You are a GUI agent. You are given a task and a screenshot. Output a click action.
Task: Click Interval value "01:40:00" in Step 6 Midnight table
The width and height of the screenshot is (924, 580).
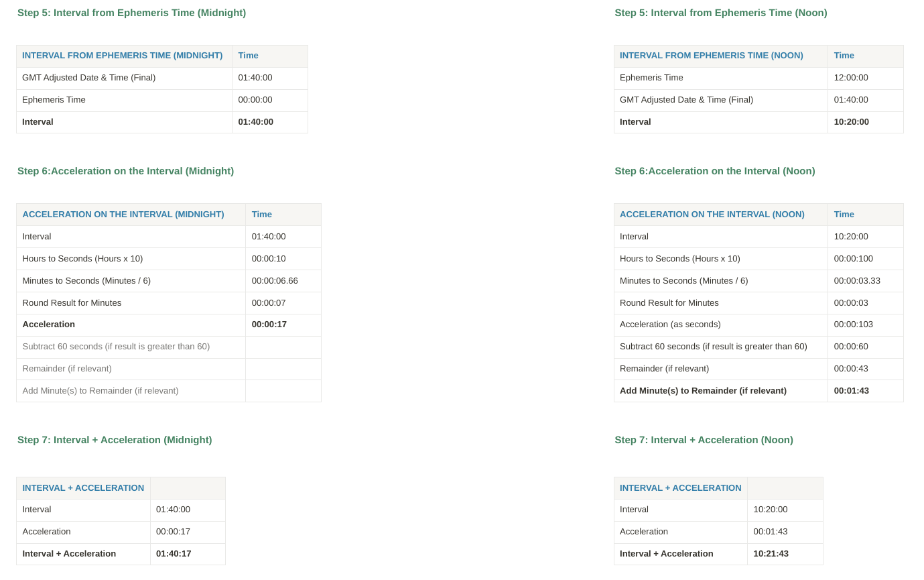pyautogui.click(x=269, y=237)
